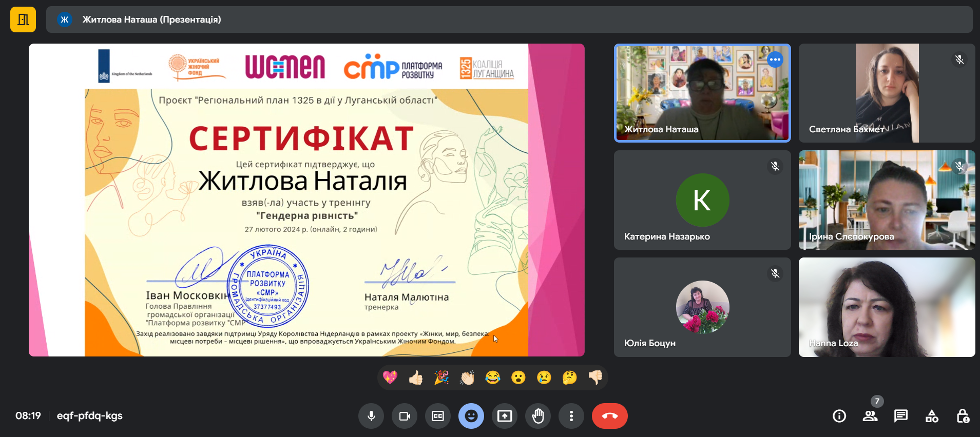This screenshot has width=980, height=437.
Task: Toggle the microphone button
Action: point(371,416)
